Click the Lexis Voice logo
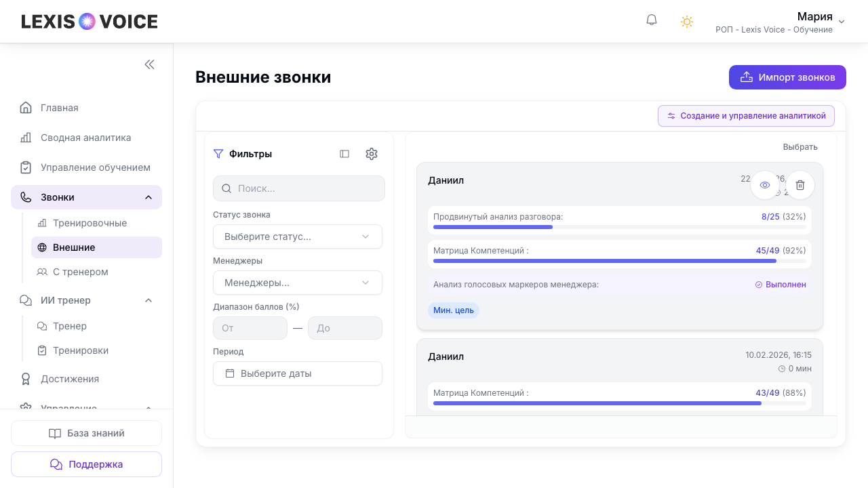Screen dimensions: 868x488 click(90, 22)
